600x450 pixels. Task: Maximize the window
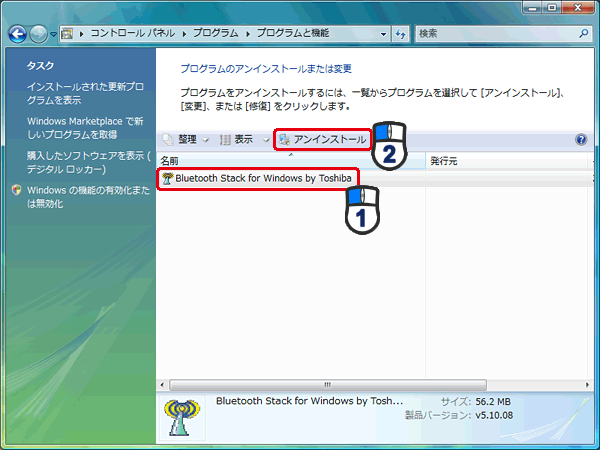tap(553, 7)
